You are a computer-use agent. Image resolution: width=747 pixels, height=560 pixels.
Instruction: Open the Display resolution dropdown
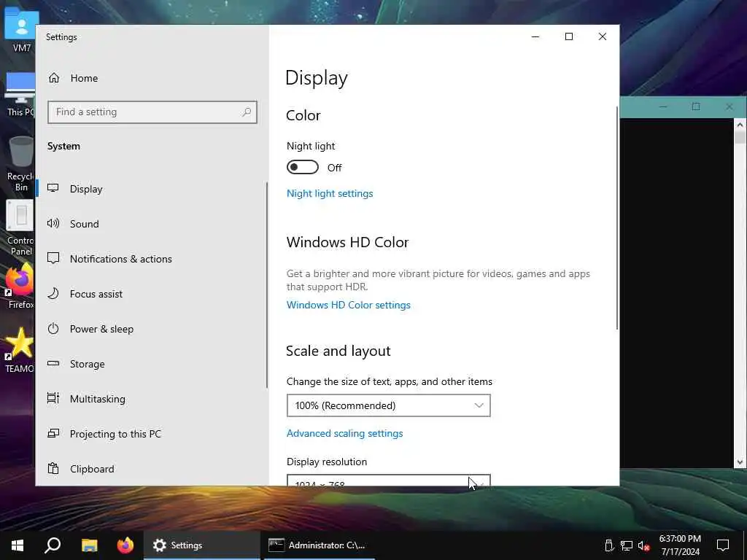pyautogui.click(x=388, y=481)
